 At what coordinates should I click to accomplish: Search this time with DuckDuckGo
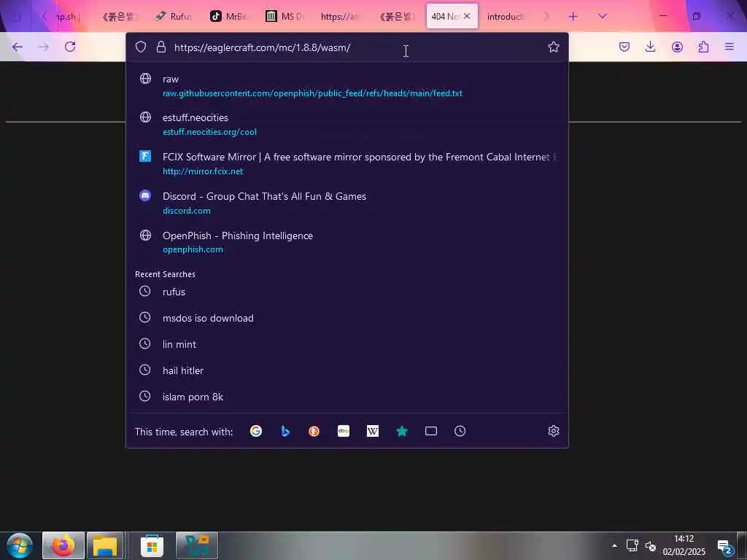pyautogui.click(x=314, y=431)
